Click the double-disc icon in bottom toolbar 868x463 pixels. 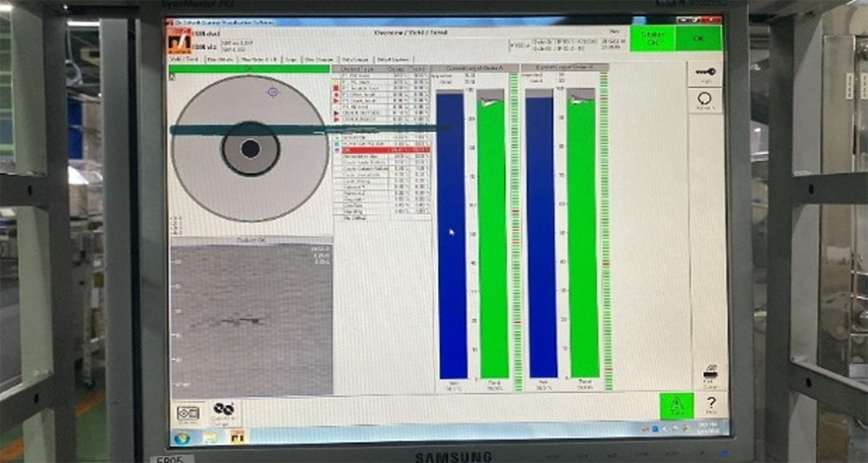click(224, 409)
